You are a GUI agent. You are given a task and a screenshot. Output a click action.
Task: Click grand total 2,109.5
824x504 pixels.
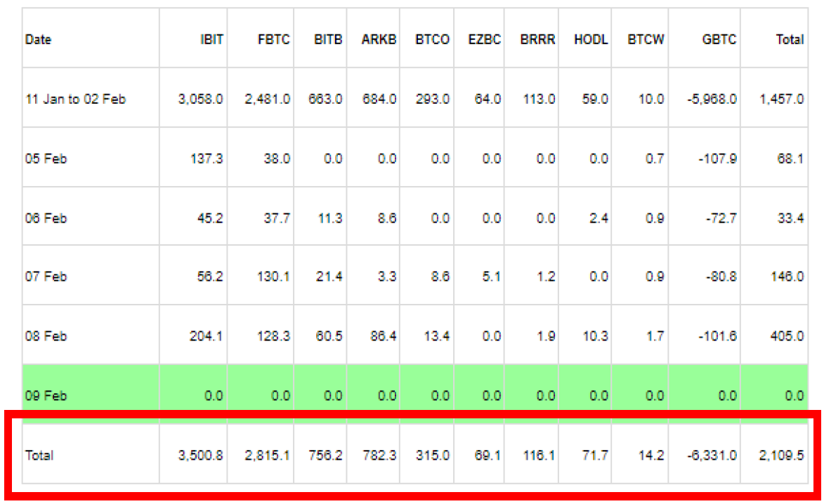point(781,455)
